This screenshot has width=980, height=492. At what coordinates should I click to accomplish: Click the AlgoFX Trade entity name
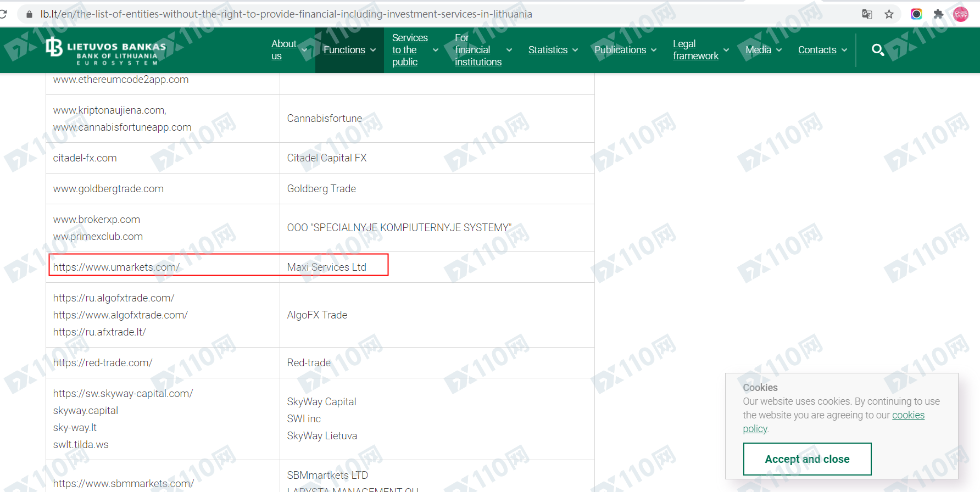pyautogui.click(x=317, y=315)
